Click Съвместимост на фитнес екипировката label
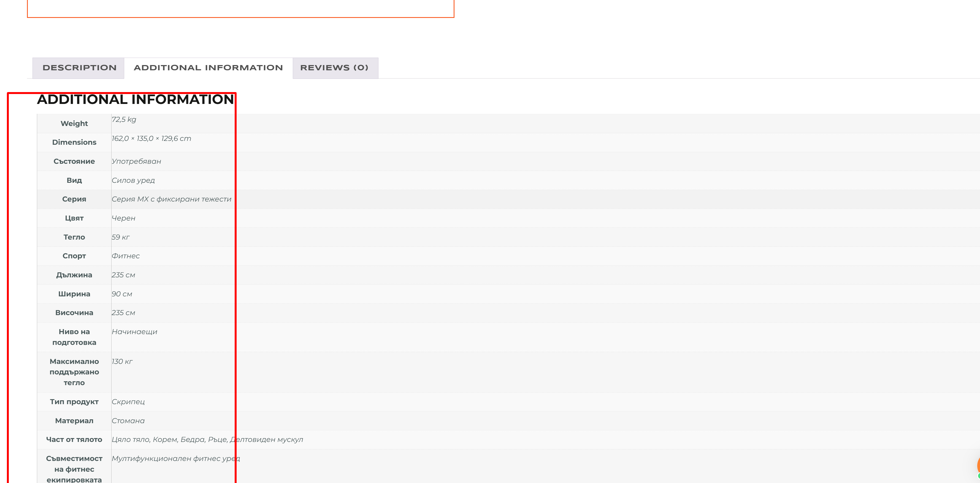This screenshot has width=980, height=483. point(74,469)
